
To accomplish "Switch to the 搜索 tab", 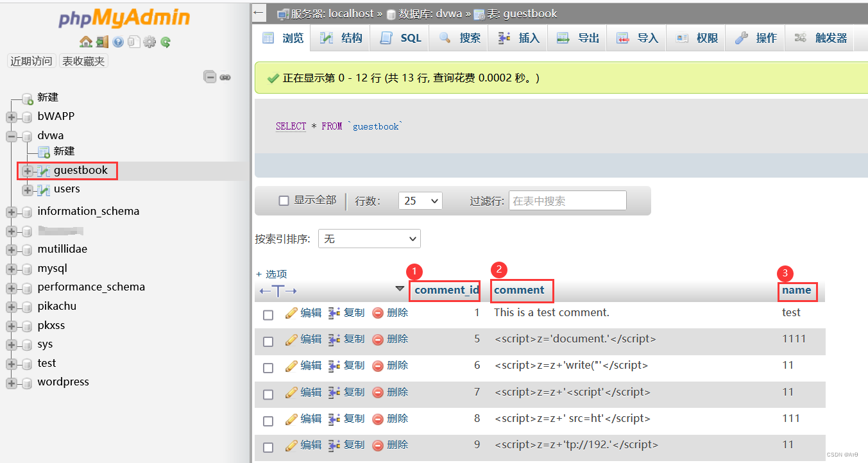I will point(459,38).
